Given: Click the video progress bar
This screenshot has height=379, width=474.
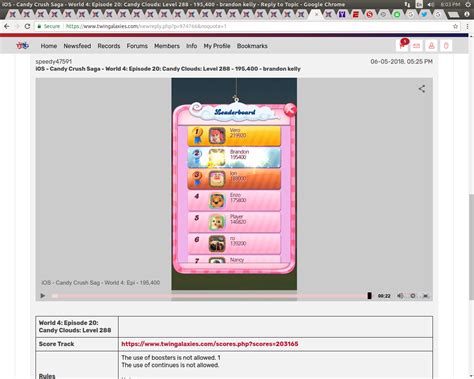Looking at the screenshot, I should (x=210, y=296).
